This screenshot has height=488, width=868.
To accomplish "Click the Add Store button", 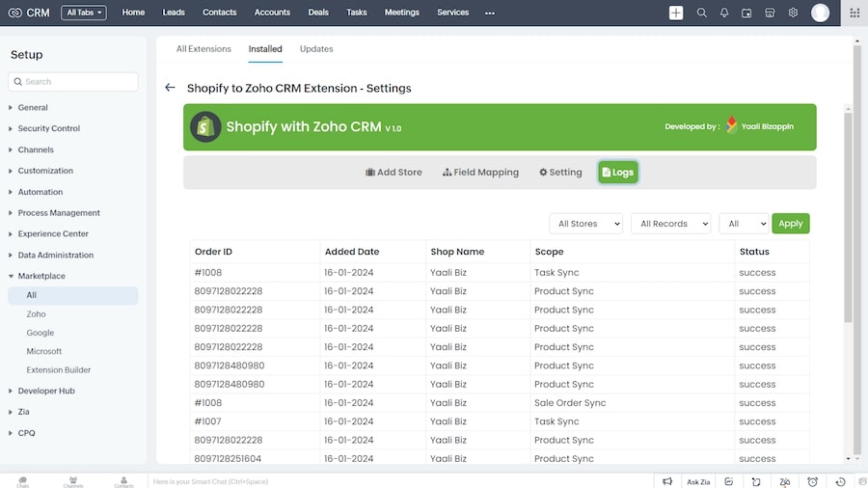I will click(393, 172).
